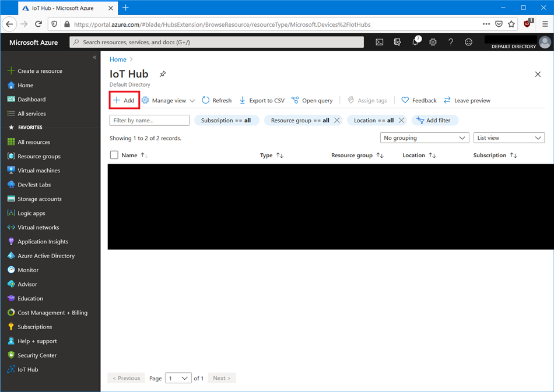The image size is (554, 392).
Task: Open the page number dropdown
Action: [x=178, y=378]
